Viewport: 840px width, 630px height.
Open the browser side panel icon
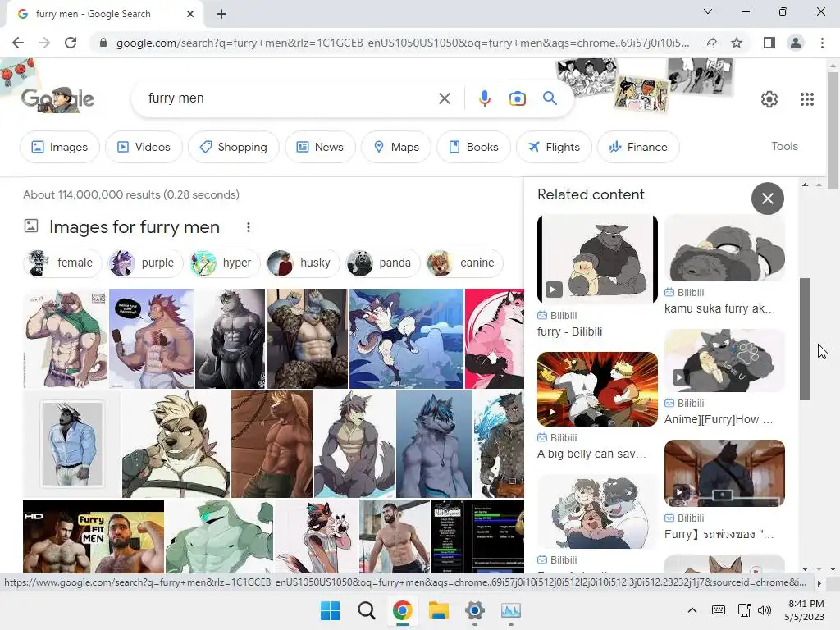(x=769, y=43)
